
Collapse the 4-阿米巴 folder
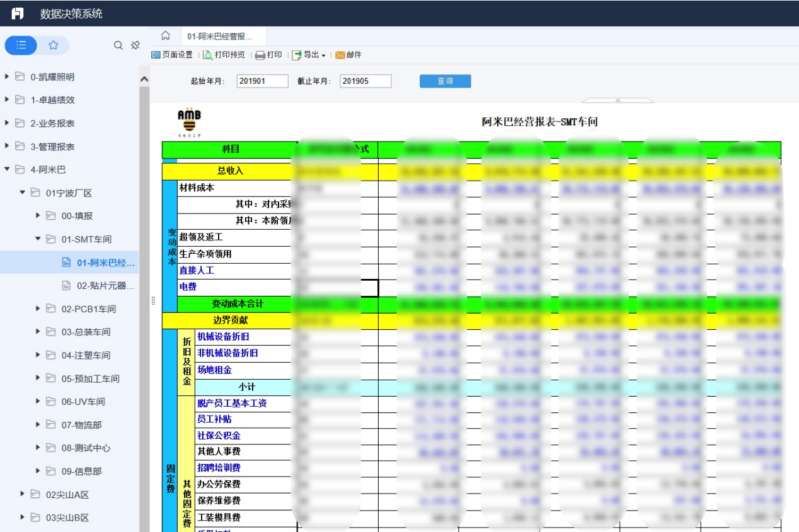point(7,169)
